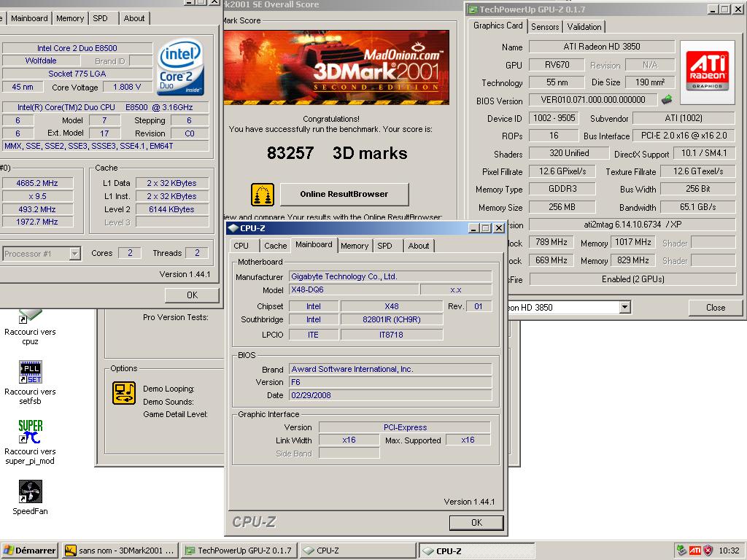This screenshot has height=560, width=747.
Task: Click the driver version ati2mtag field
Action: (632, 224)
